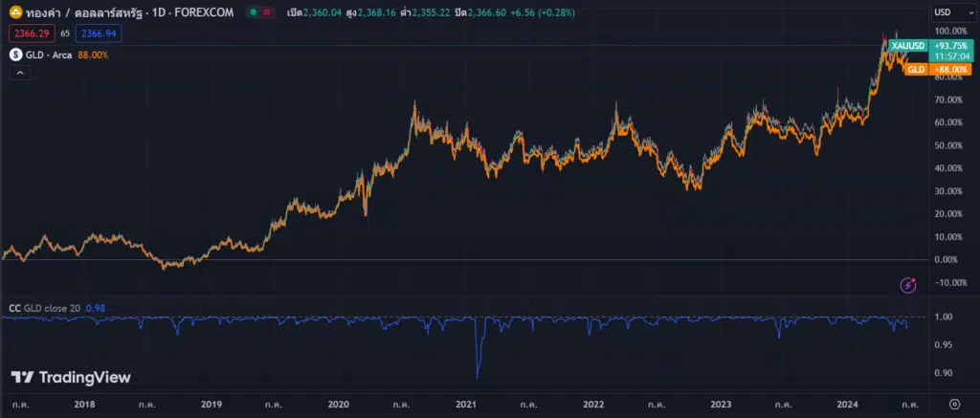Click the gold symbol logo icon
The image size is (980, 418).
[x=14, y=11]
